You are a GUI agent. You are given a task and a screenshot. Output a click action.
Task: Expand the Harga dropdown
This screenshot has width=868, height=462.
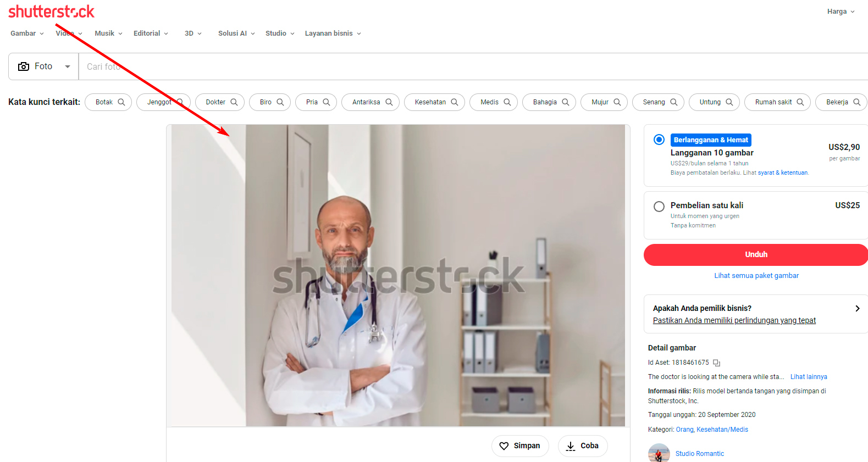[841, 12]
